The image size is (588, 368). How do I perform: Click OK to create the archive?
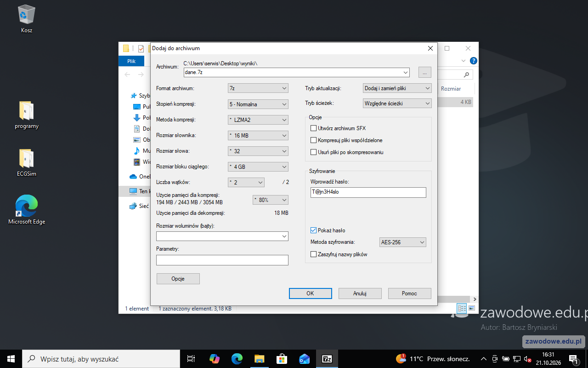tap(310, 293)
